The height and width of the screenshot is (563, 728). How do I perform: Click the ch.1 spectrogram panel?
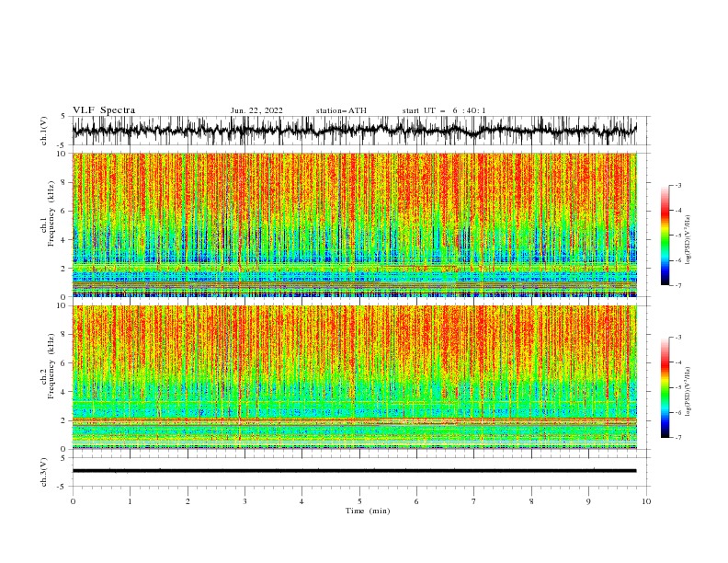pos(354,224)
